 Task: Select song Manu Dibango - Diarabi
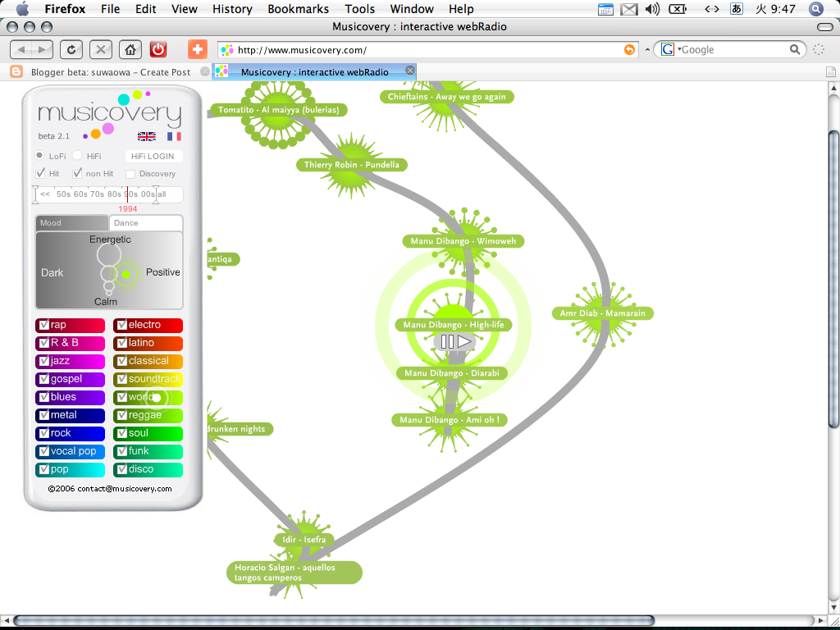click(x=452, y=373)
